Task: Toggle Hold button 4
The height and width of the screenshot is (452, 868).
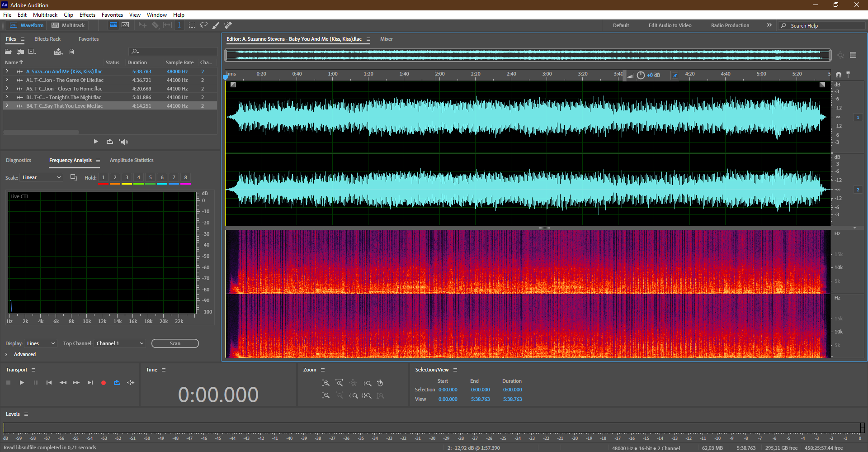Action: (x=138, y=177)
